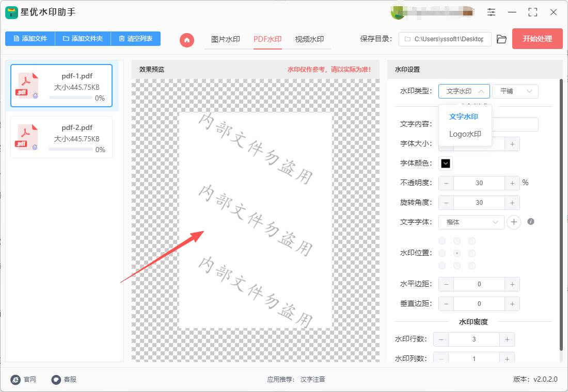568x392 pixels.
Task: Increase horizontal margin with plus button
Action: 512,284
